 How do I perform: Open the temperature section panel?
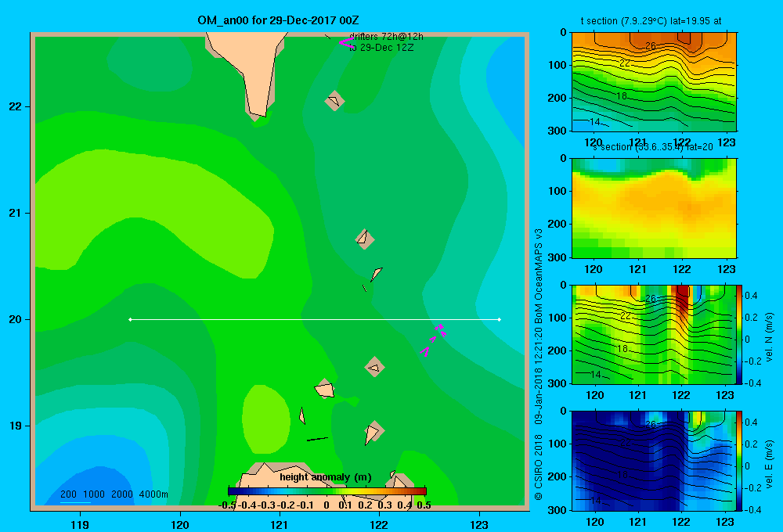pos(654,82)
